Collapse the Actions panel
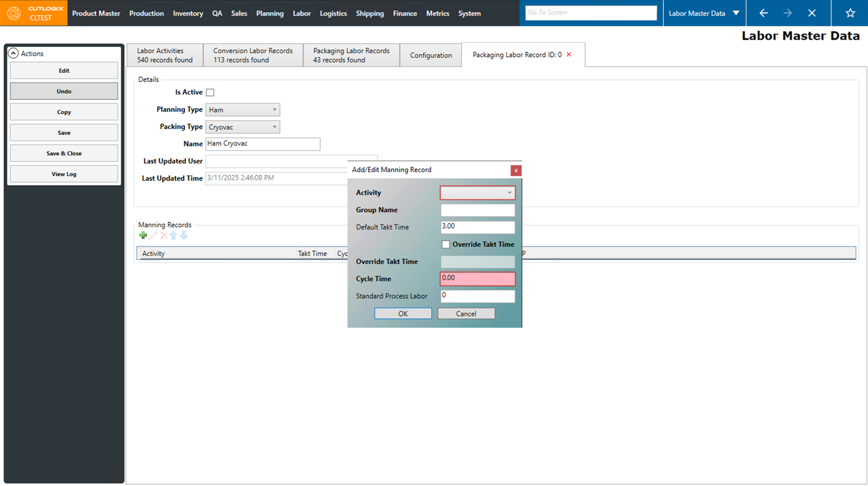This screenshot has height=486, width=868. [x=13, y=53]
